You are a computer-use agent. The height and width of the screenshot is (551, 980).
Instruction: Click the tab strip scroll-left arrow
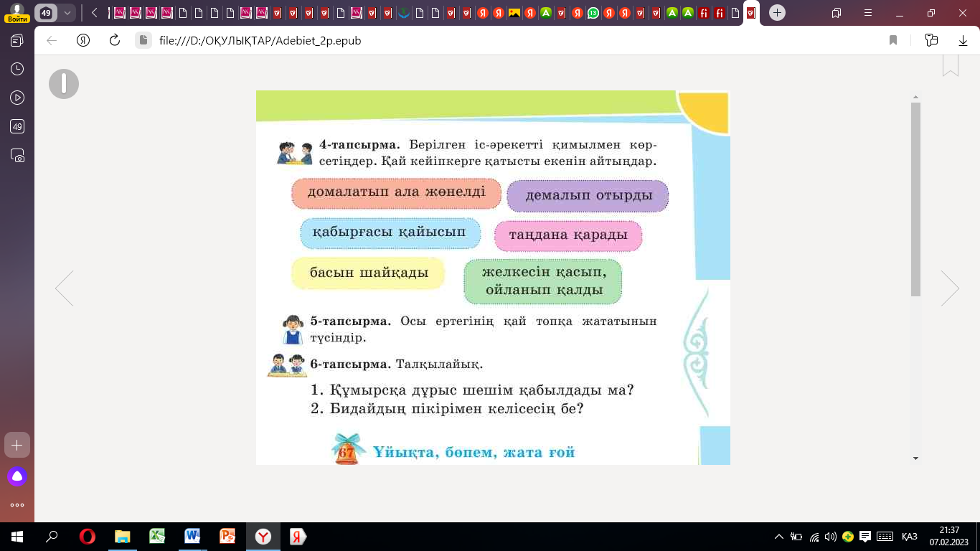point(94,13)
